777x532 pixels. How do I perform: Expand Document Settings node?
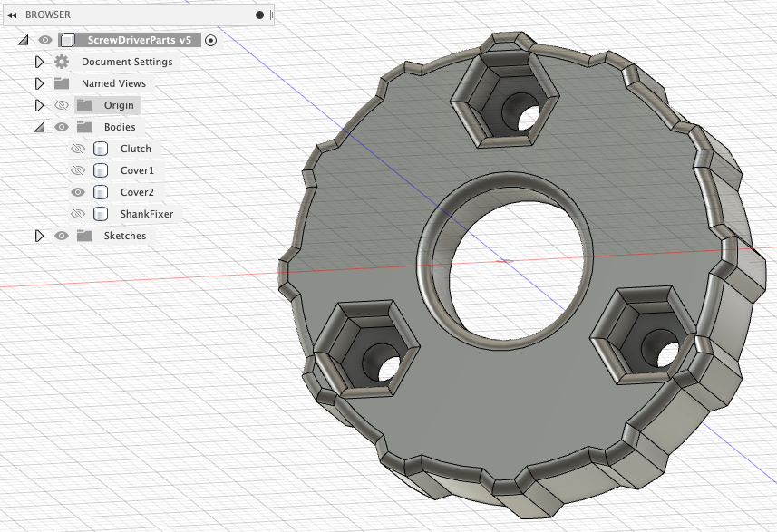pyautogui.click(x=39, y=62)
